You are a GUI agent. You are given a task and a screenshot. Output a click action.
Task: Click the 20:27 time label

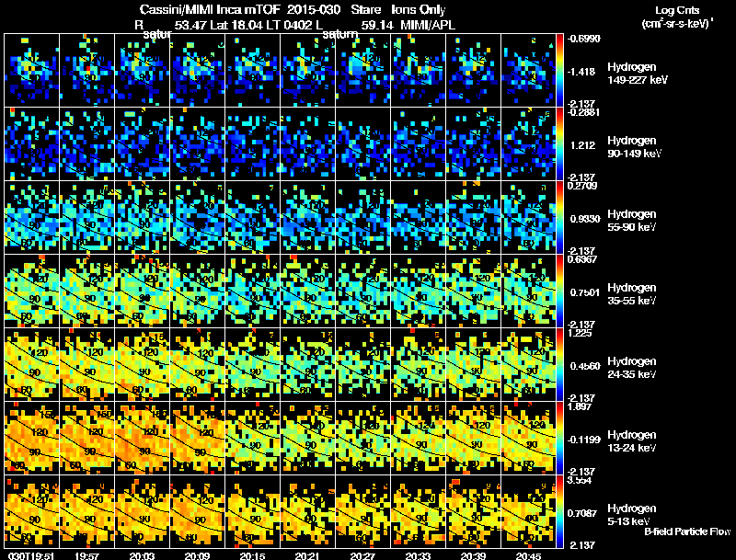point(362,555)
